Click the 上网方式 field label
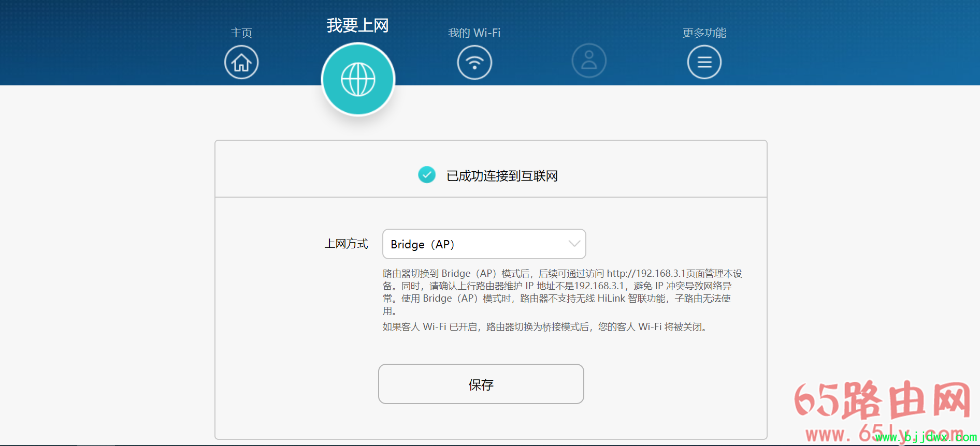The height and width of the screenshot is (446, 980). 346,244
